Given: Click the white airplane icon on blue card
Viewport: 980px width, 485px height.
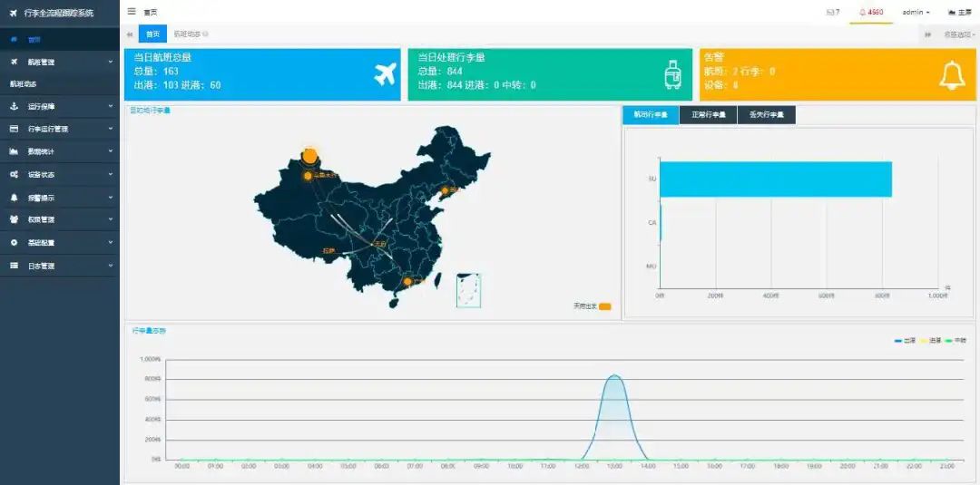Looking at the screenshot, I should pyautogui.click(x=386, y=73).
